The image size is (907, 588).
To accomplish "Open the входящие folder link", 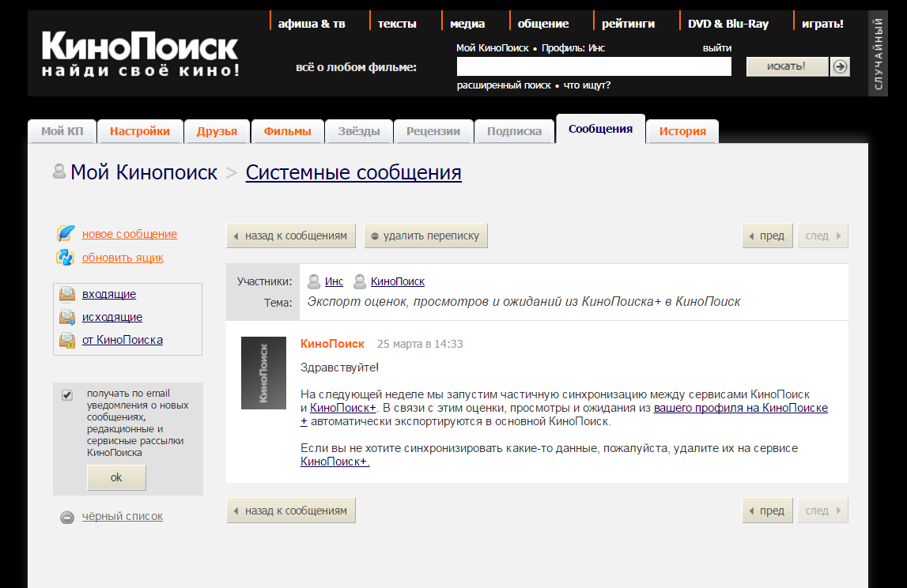I will (x=109, y=294).
